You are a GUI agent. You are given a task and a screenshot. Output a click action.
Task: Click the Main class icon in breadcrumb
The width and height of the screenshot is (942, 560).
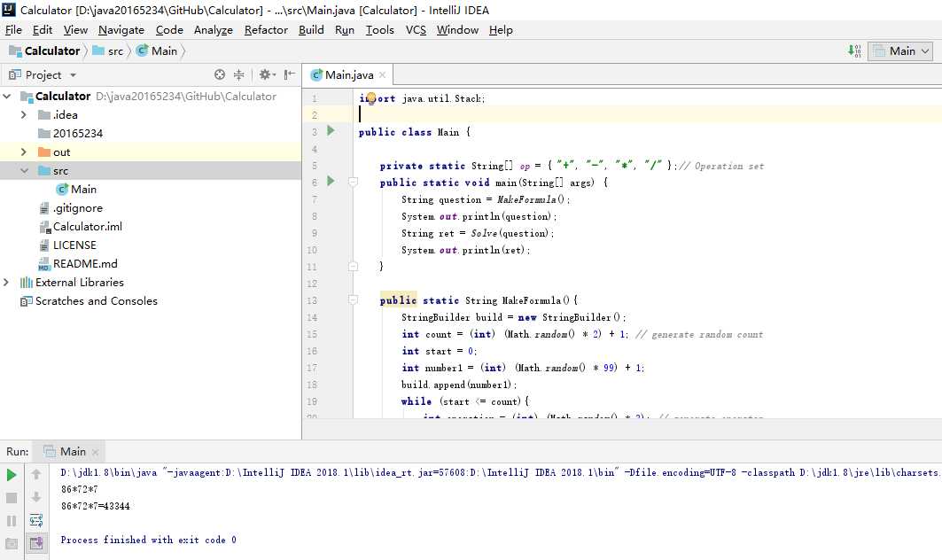click(142, 51)
